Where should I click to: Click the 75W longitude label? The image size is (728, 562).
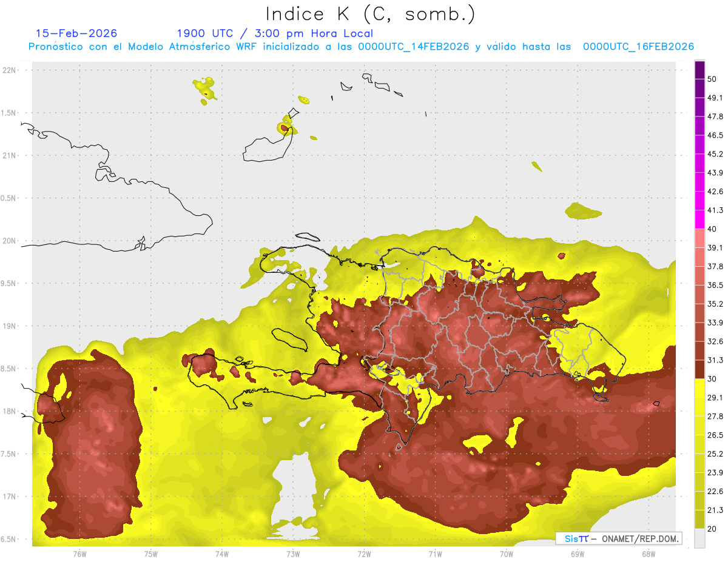[x=150, y=554]
